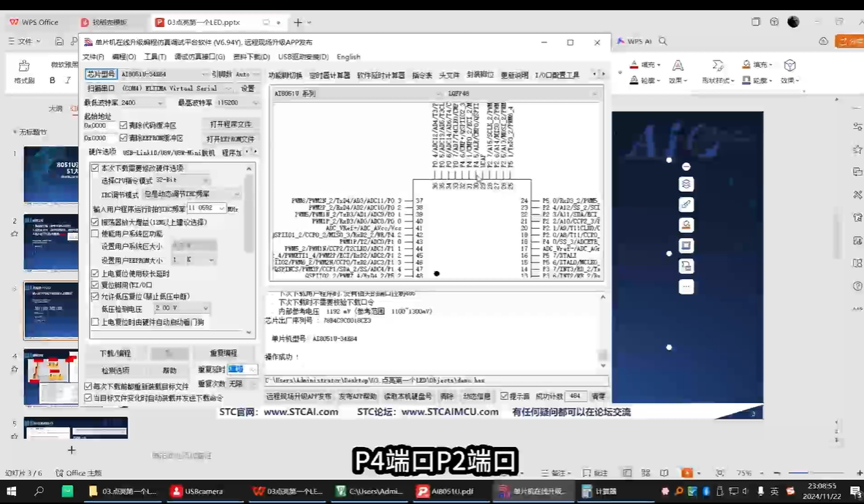
Task: Click the format brush floating icon
Action: click(x=686, y=205)
